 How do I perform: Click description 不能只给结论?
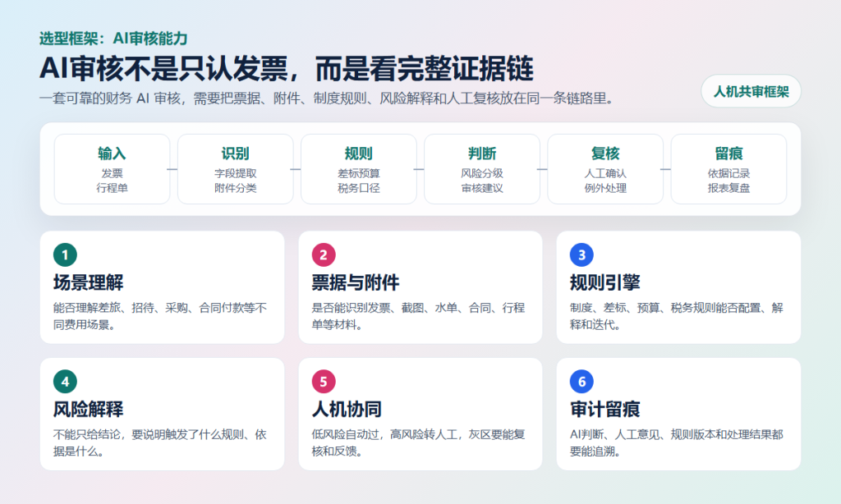(x=160, y=443)
